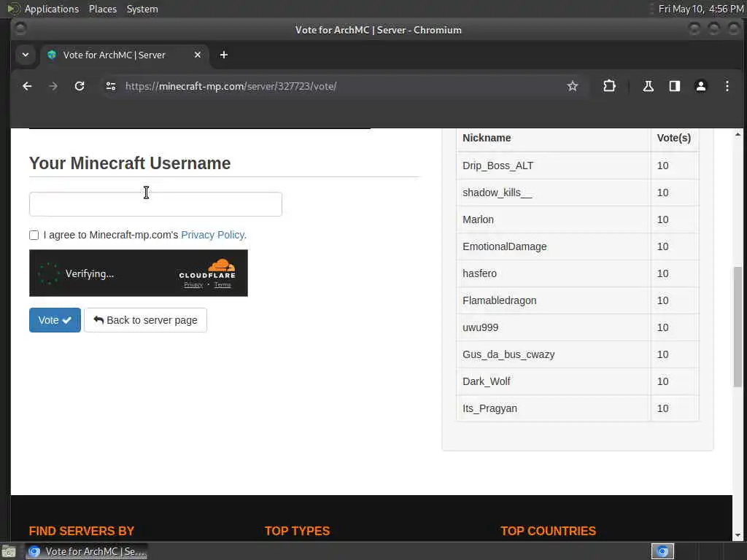Submit the blue Vote button

(x=55, y=320)
